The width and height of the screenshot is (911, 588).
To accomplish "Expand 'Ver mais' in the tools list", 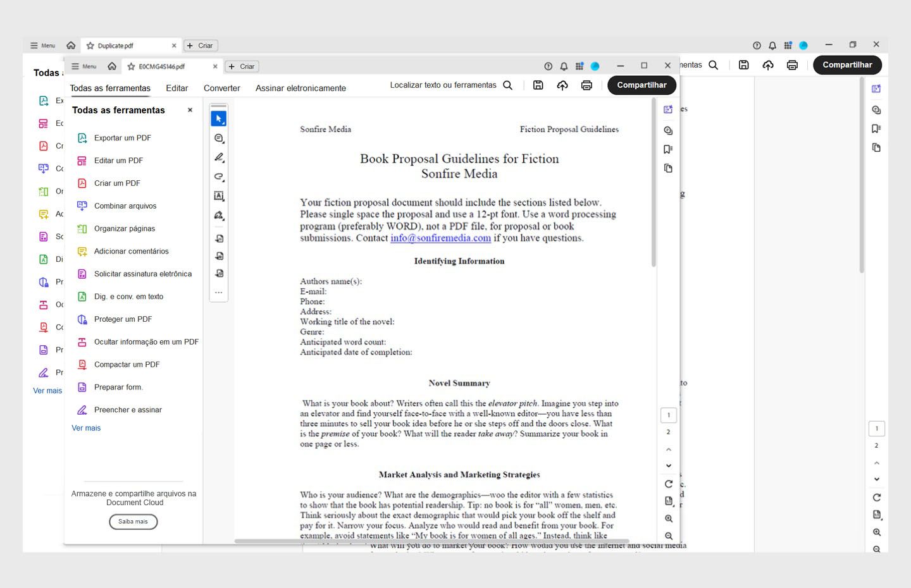I will tap(86, 428).
